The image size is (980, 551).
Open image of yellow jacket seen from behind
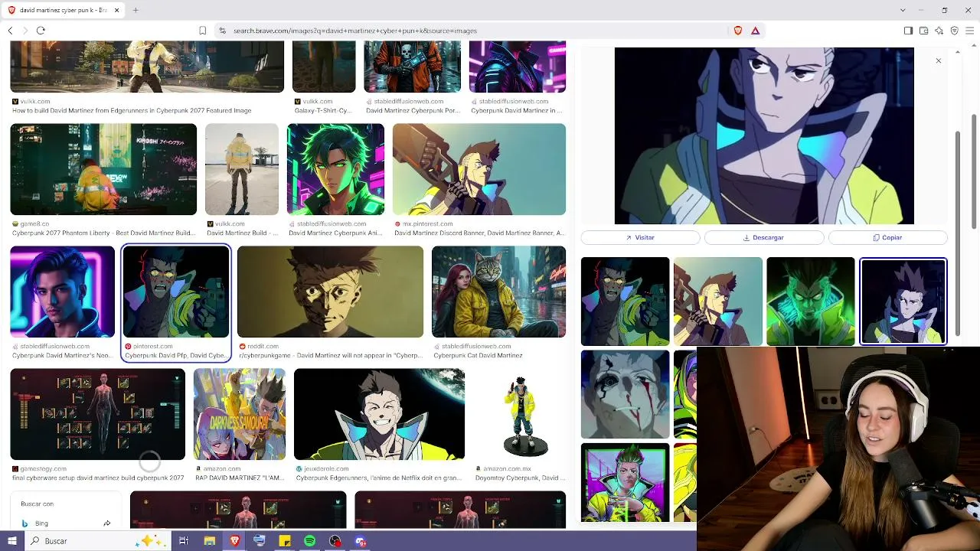(242, 169)
